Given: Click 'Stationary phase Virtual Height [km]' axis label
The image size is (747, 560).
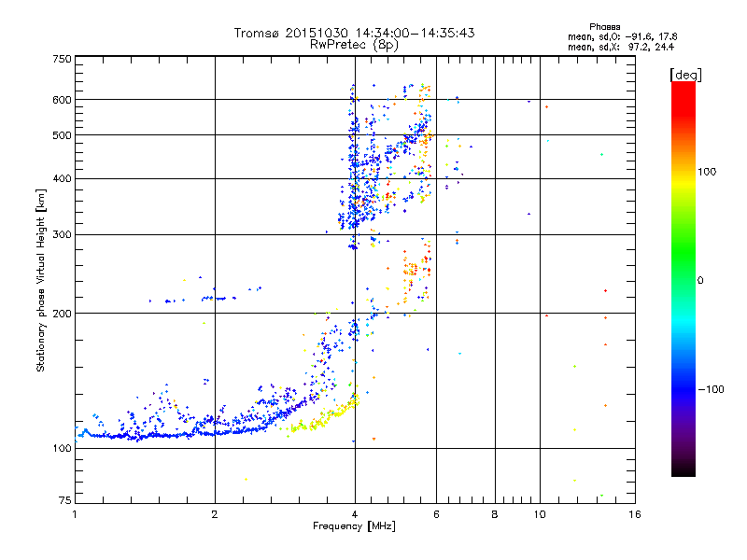Looking at the screenshot, I should (x=41, y=281).
